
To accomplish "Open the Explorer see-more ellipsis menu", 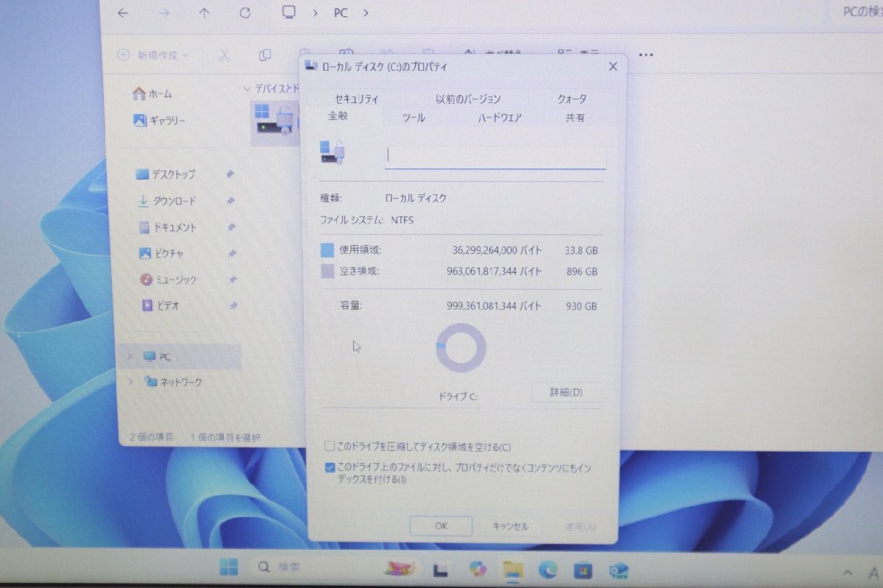I will coord(646,54).
